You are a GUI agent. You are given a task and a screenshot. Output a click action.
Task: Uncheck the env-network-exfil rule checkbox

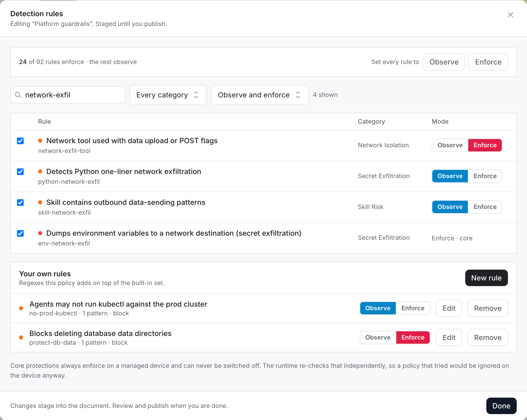[20, 233]
